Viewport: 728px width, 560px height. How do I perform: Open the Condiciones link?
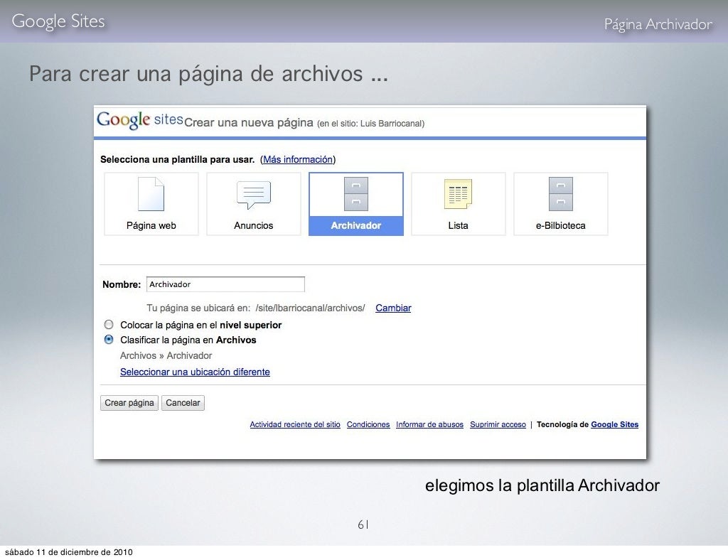[x=368, y=424]
